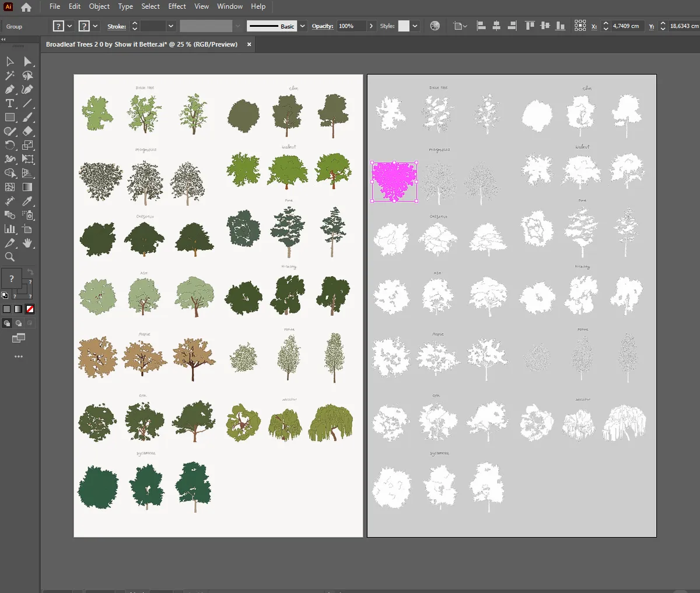Click the Zoom tool magnifier
Viewport: 700px width, 593px height.
pos(10,257)
